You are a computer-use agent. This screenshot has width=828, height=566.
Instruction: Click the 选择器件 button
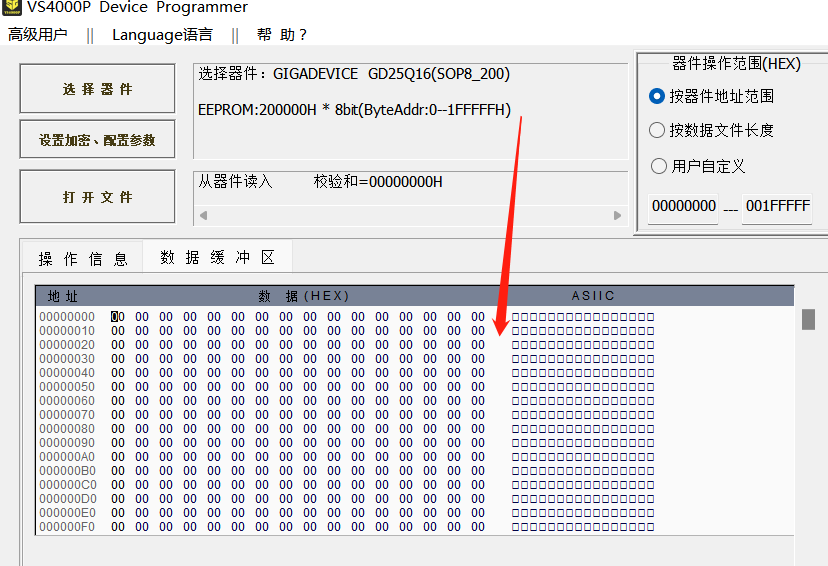(97, 89)
